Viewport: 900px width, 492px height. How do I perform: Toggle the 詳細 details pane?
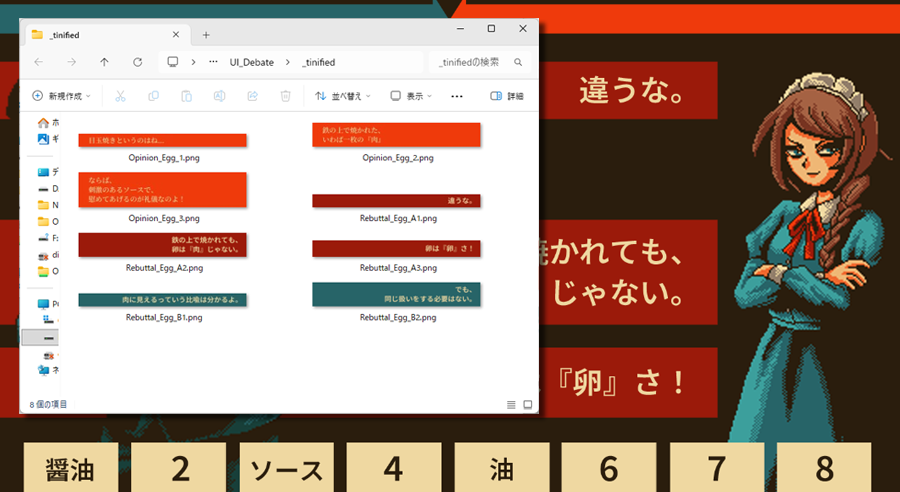click(x=507, y=96)
